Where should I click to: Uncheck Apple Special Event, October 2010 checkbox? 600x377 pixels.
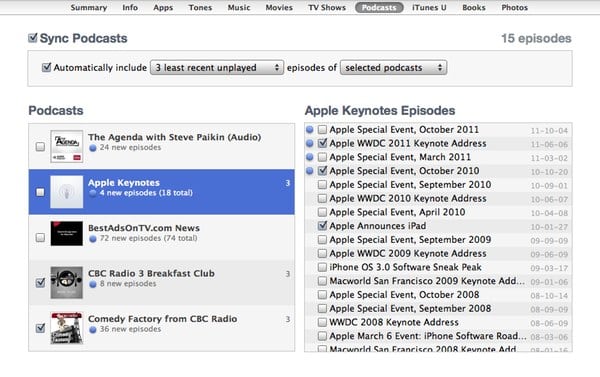[322, 171]
